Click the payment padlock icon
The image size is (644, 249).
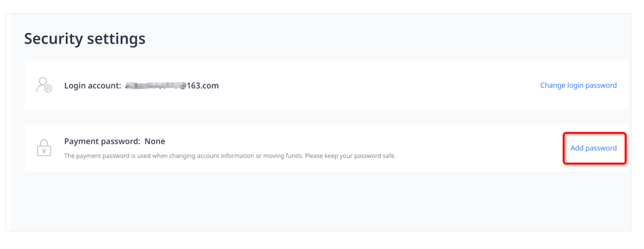pos(44,148)
